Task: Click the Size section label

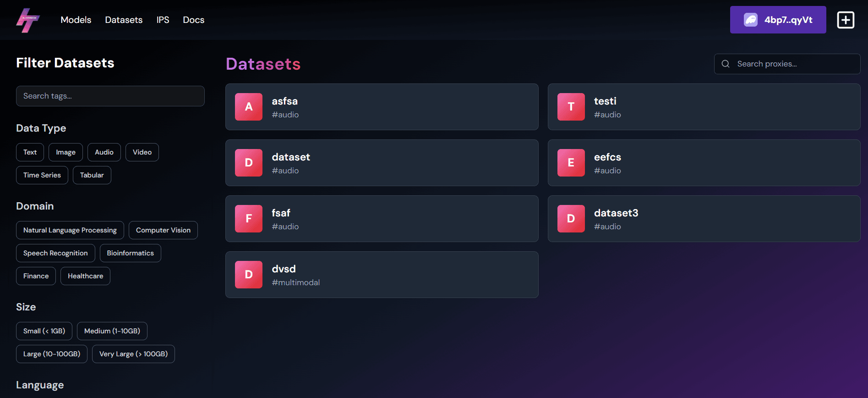Action: pos(26,307)
